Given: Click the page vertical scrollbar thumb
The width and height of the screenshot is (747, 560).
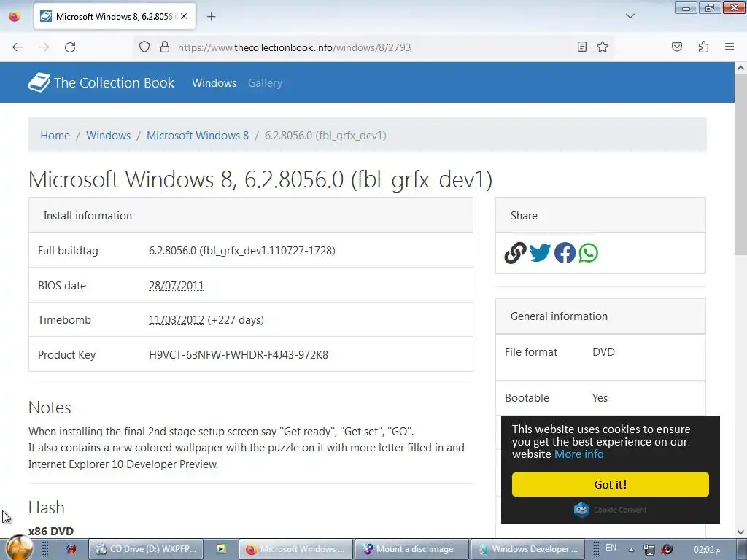Looking at the screenshot, I should tap(740, 164).
